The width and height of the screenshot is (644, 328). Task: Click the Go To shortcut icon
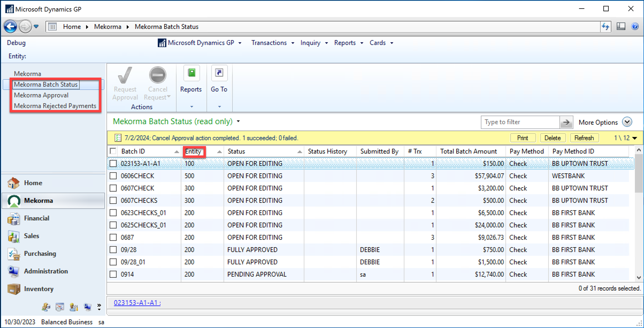coord(219,73)
